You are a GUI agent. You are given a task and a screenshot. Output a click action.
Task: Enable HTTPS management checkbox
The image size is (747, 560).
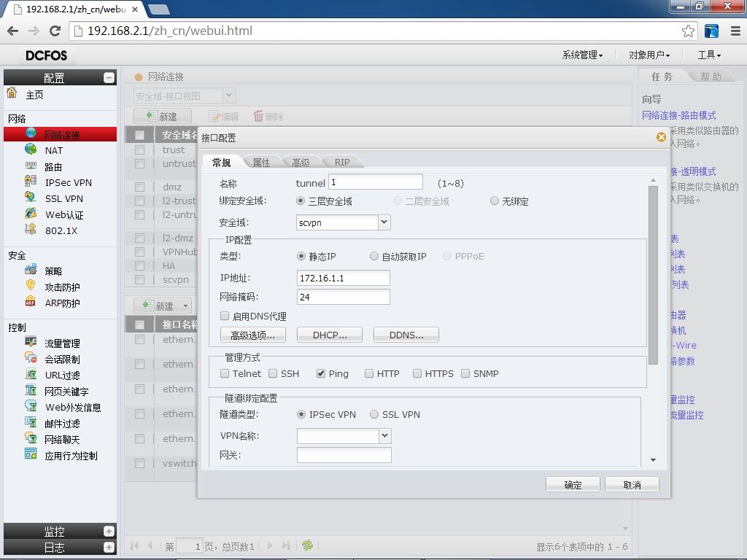[417, 373]
